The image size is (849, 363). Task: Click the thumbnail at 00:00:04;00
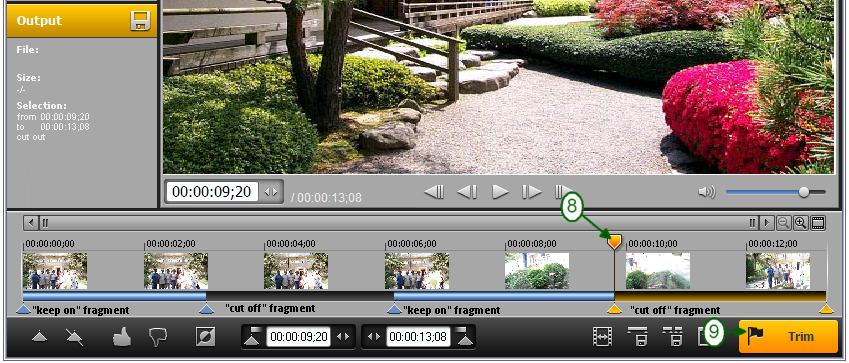pyautogui.click(x=296, y=271)
